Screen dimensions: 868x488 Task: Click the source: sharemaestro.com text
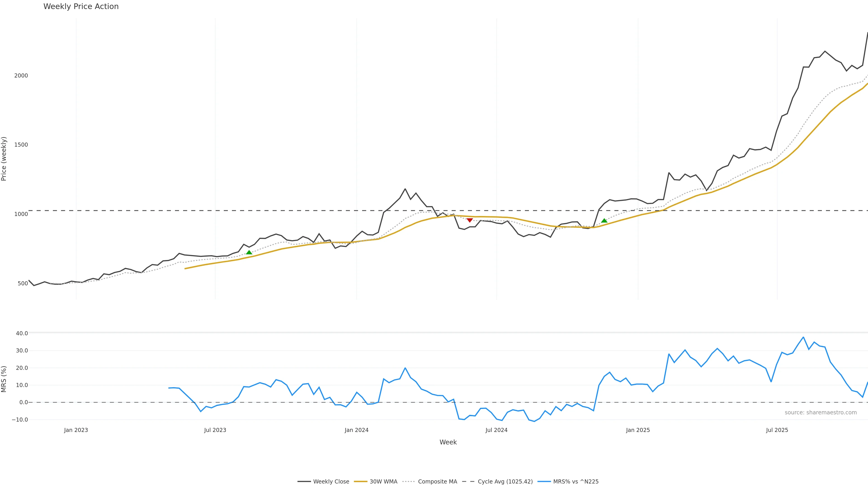[x=821, y=413]
